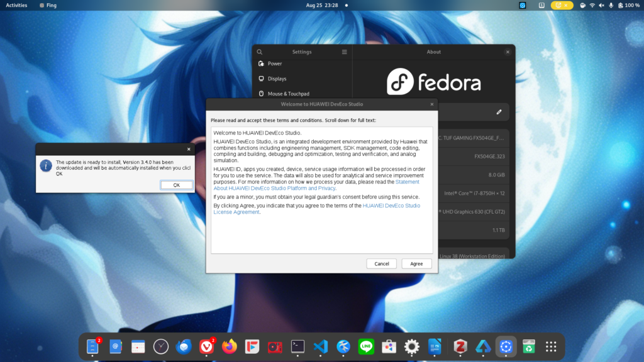The image size is (644, 362).
Task: Click the pencil icon to edit device name
Action: coord(499,112)
